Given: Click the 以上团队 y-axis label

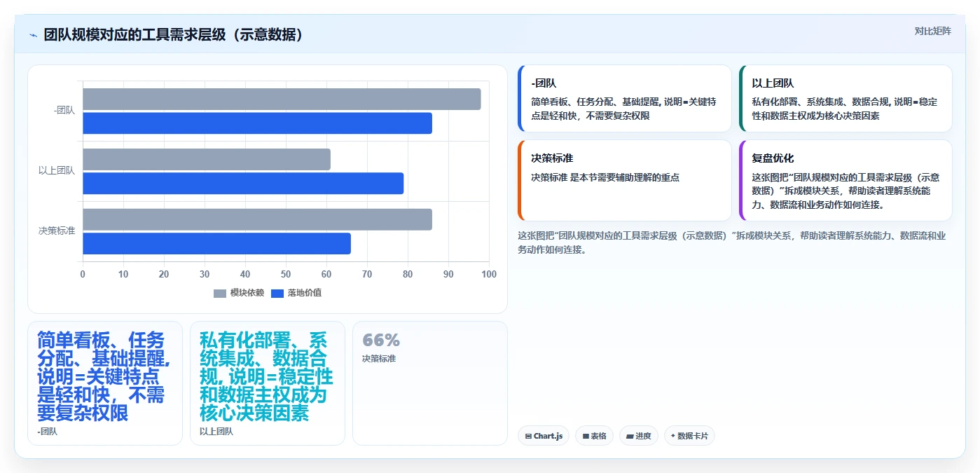Looking at the screenshot, I should pyautogui.click(x=57, y=171).
